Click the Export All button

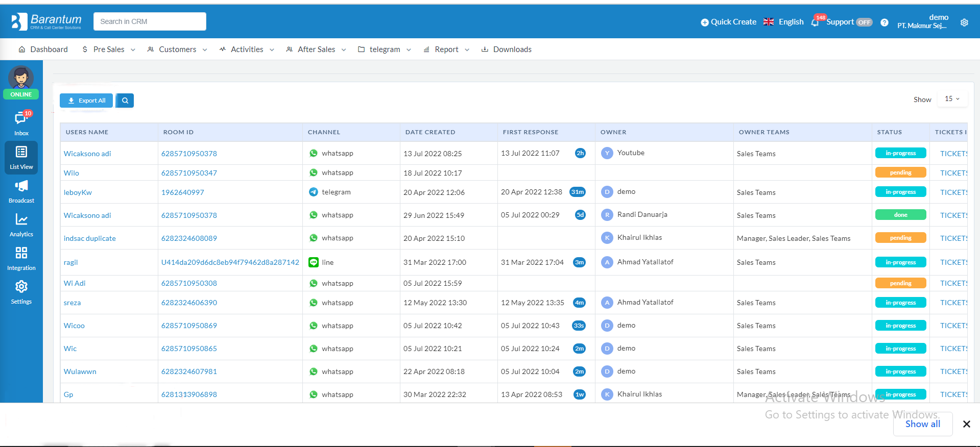click(x=86, y=101)
